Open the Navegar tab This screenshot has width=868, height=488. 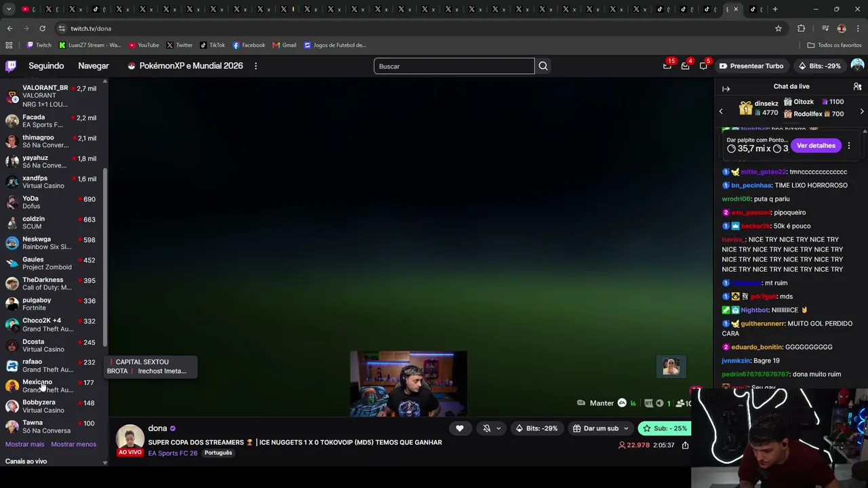tap(94, 66)
